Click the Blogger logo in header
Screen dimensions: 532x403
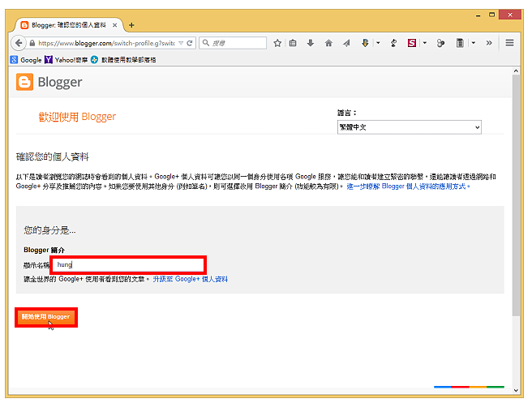(x=49, y=82)
